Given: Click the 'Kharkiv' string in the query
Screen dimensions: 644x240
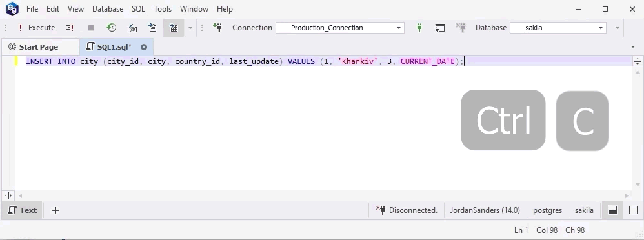Looking at the screenshot, I should tap(357, 61).
